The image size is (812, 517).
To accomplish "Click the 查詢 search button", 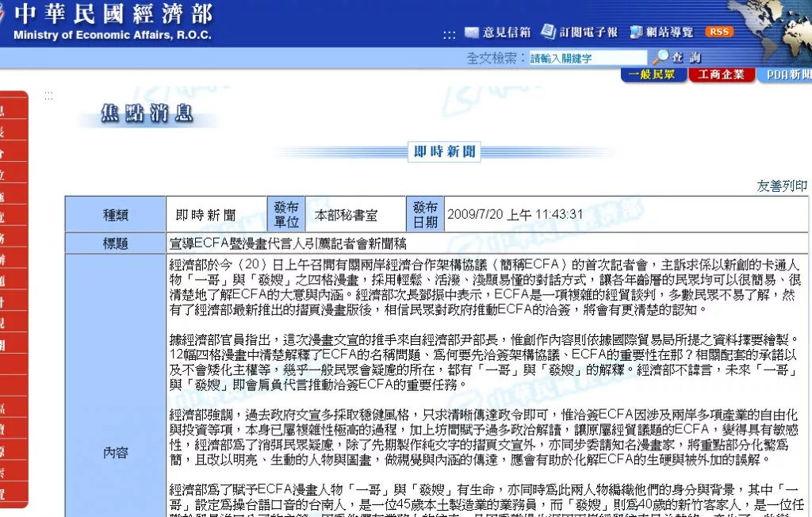I will pos(686,57).
